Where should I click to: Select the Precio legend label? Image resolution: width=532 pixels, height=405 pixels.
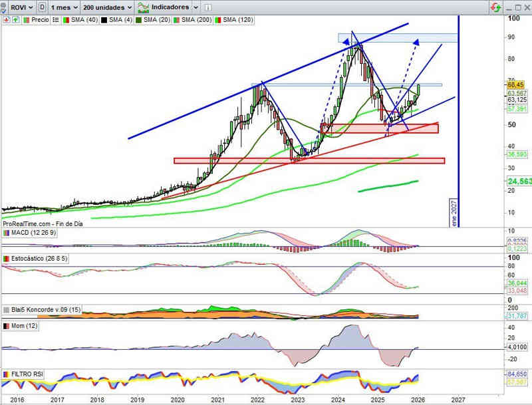40,20
